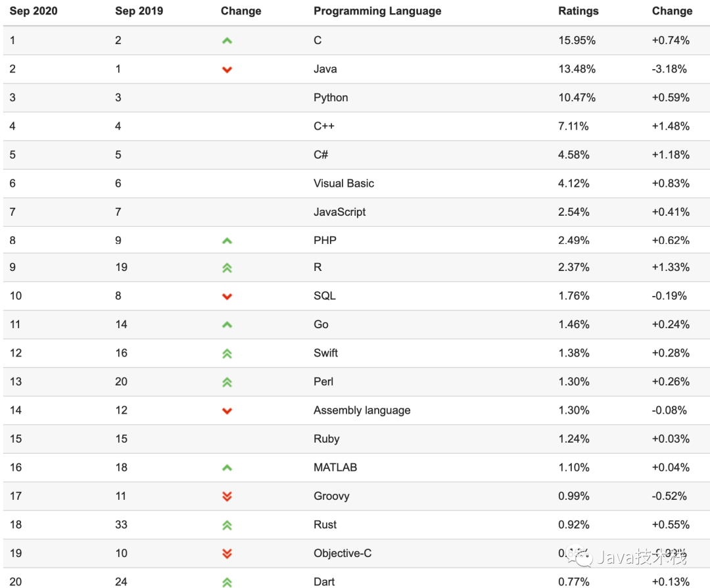This screenshot has height=588, width=710.
Task: Click the green up arrow beside MATLAB
Action: [x=227, y=468]
